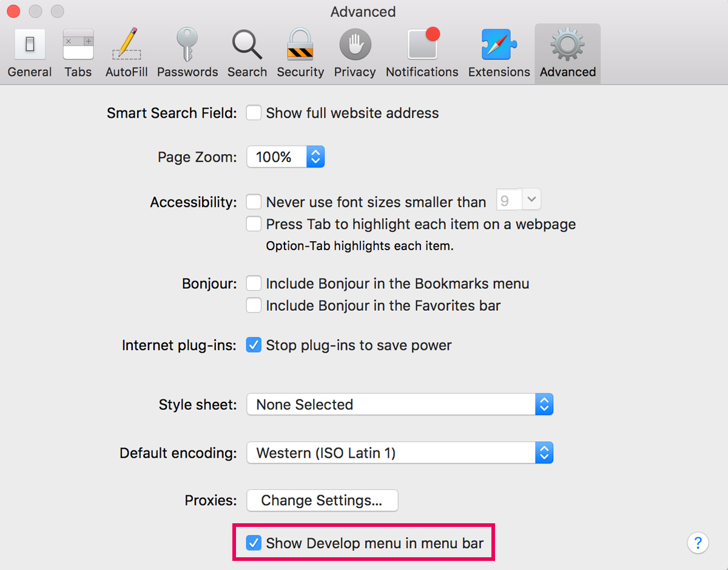Screen dimensions: 728x570
Task: Open the Search magnifier pane
Action: click(x=247, y=53)
